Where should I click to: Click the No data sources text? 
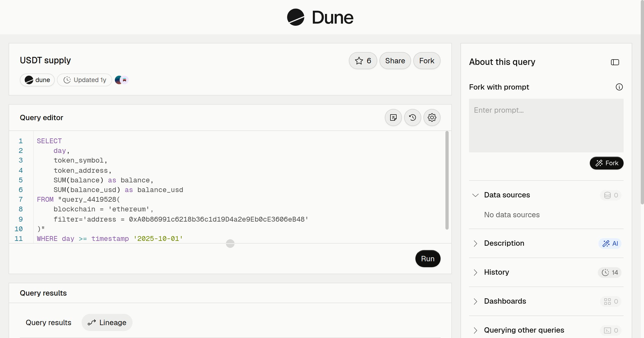(x=512, y=215)
